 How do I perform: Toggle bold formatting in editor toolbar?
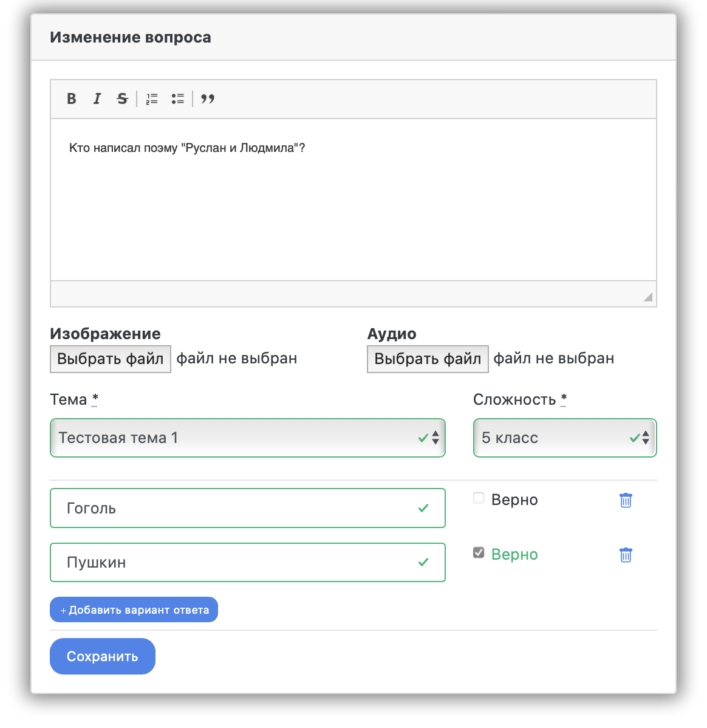(72, 98)
